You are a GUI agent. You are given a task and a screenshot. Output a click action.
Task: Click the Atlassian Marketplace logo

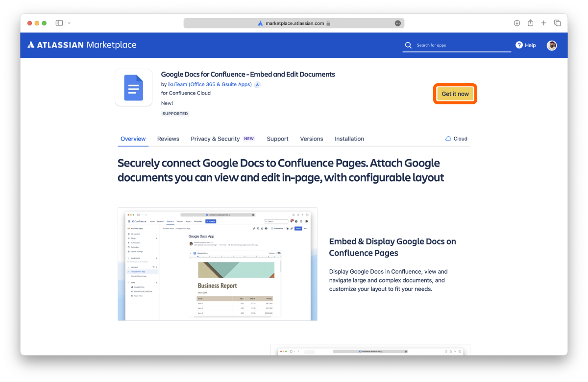click(82, 45)
